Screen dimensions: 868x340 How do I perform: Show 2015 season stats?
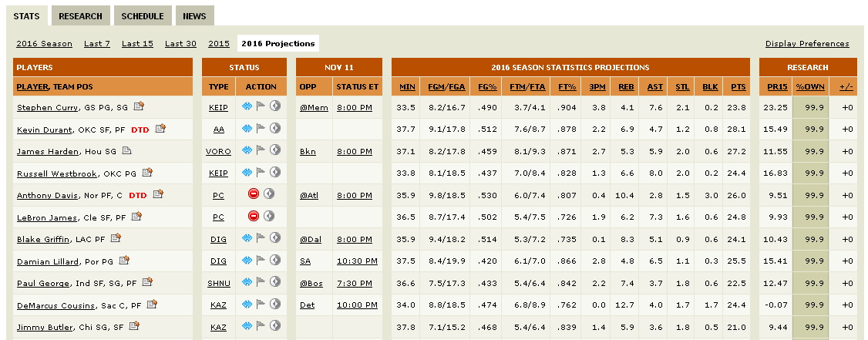point(219,43)
